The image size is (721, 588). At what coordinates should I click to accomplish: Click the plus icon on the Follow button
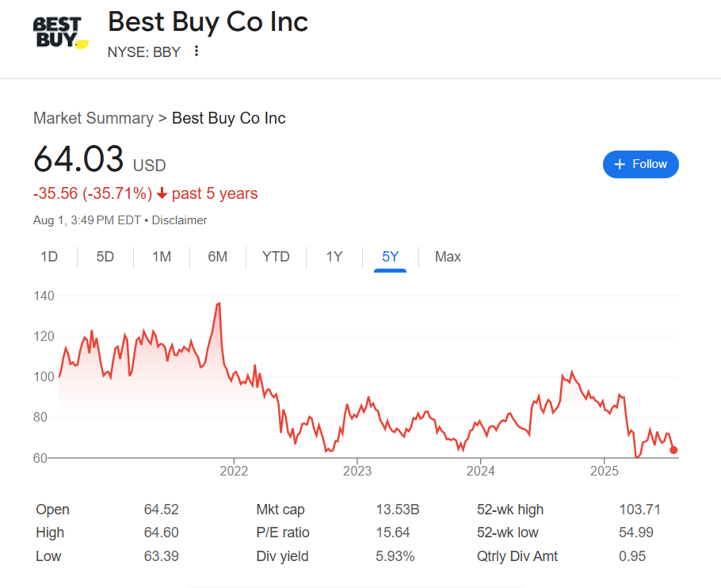(620, 164)
